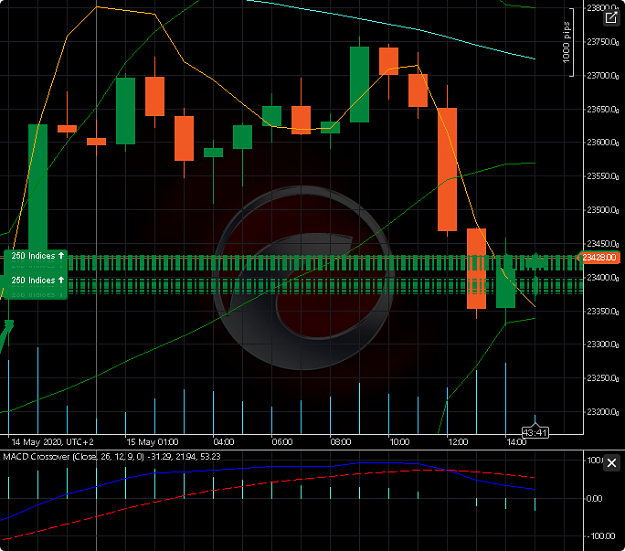The width and height of the screenshot is (625, 551).
Task: Select the 1000 pips scale marker
Action: point(566,42)
